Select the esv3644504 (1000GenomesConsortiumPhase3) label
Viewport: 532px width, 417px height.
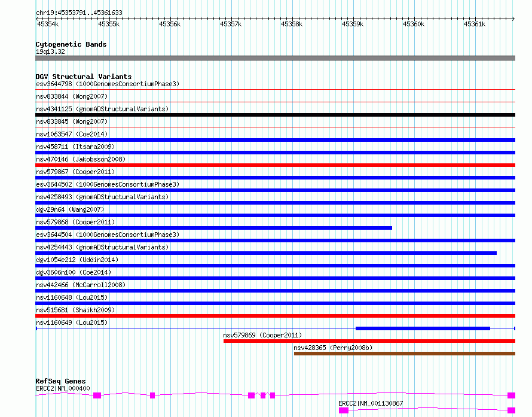coord(108,235)
